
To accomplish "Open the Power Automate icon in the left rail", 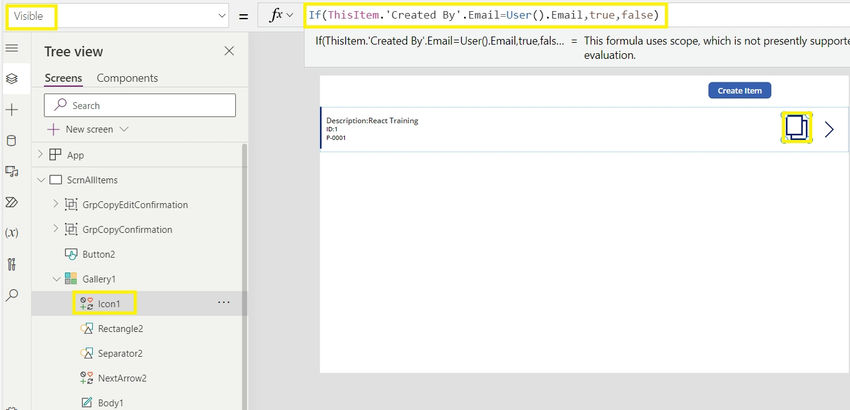I will pyautogui.click(x=11, y=202).
